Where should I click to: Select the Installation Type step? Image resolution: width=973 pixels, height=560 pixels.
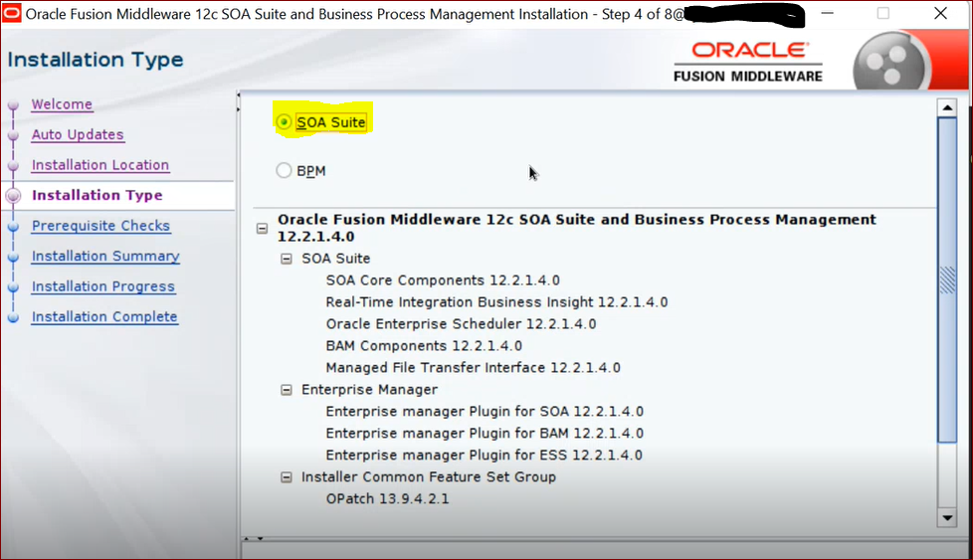97,195
